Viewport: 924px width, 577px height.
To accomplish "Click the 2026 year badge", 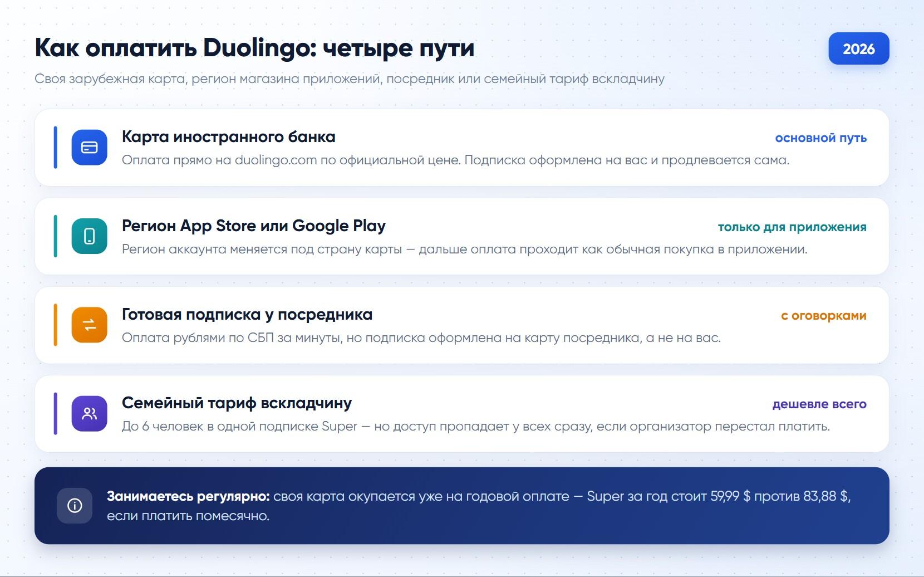I will coord(858,49).
